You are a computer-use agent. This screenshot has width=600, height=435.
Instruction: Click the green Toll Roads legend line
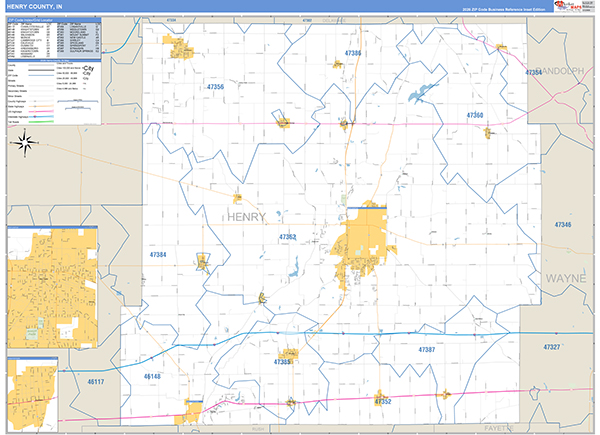pyautogui.click(x=41, y=122)
